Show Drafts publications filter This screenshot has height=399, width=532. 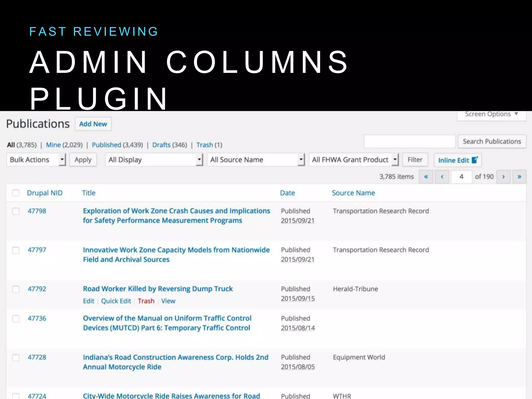click(161, 145)
